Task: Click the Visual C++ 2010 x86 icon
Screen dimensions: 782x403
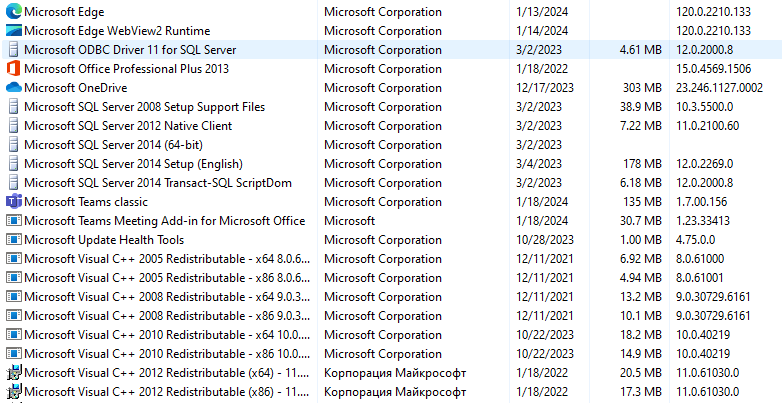Action: click(x=13, y=353)
